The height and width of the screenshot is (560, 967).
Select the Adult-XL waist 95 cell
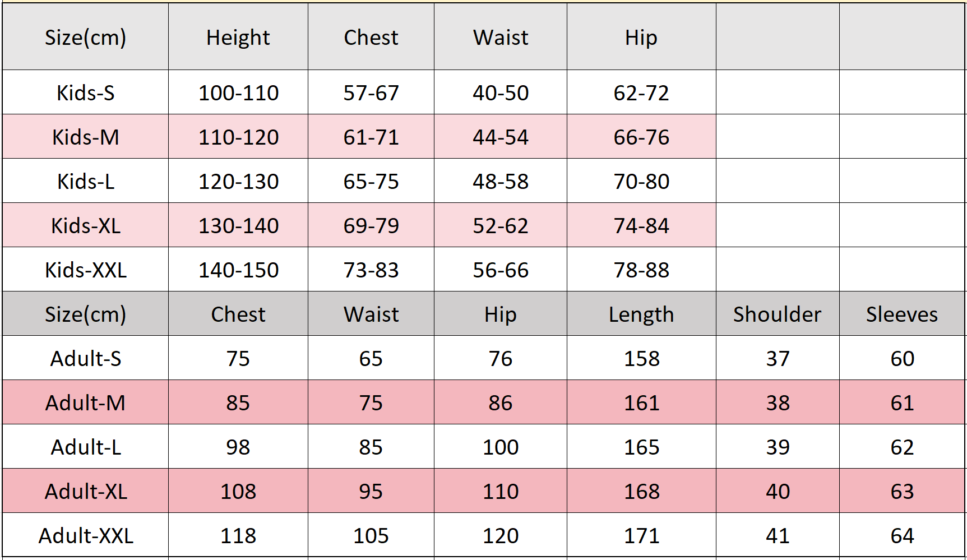[x=371, y=491]
